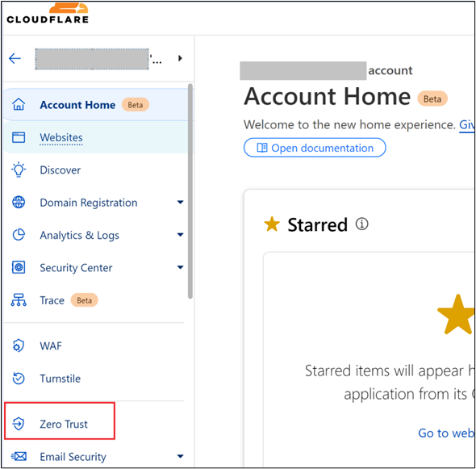Click the sidebar vertical scrollbar
Screen dimensions: 476x469
tap(190, 191)
